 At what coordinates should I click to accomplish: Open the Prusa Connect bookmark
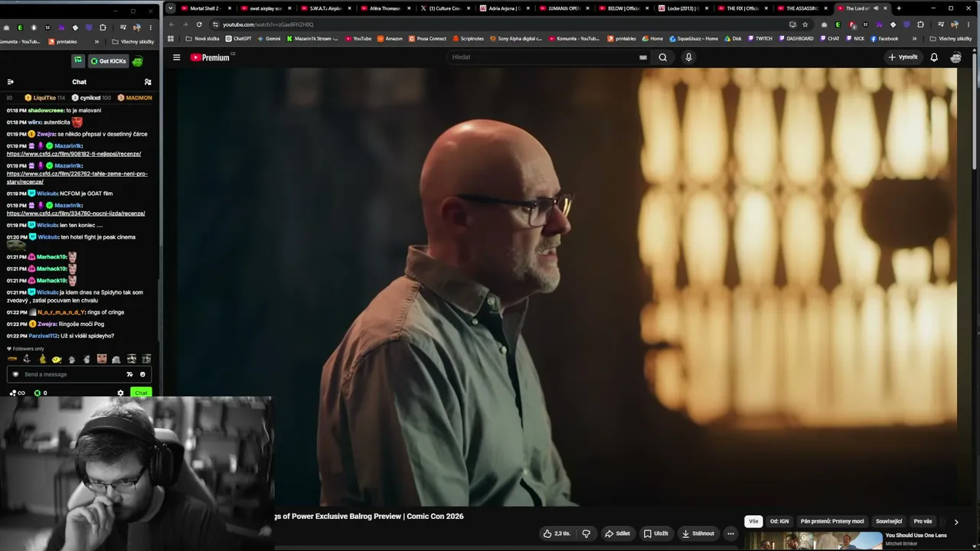click(x=427, y=38)
